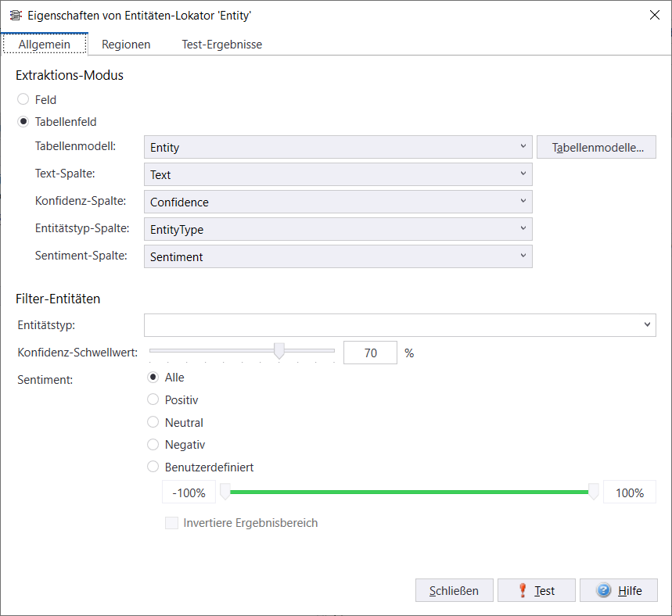This screenshot has width=672, height=616.
Task: Select Negativ sentiment option
Action: coord(153,445)
